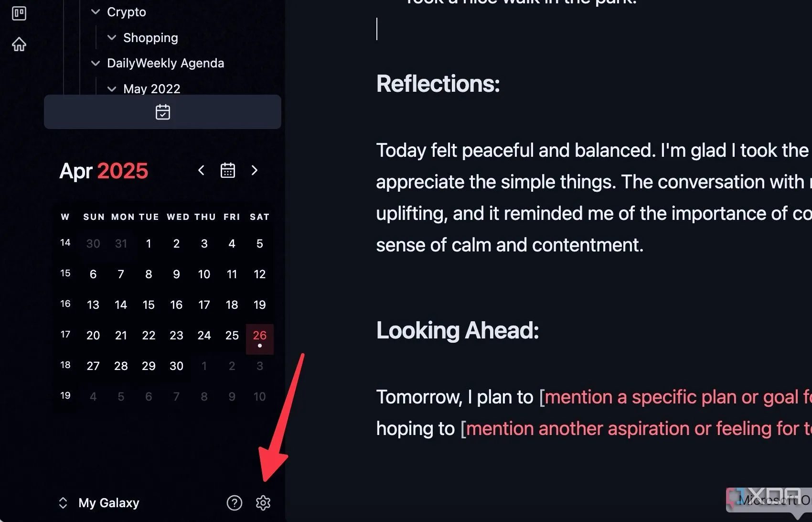The height and width of the screenshot is (522, 812).
Task: Go to previous month arrow
Action: [x=201, y=170]
